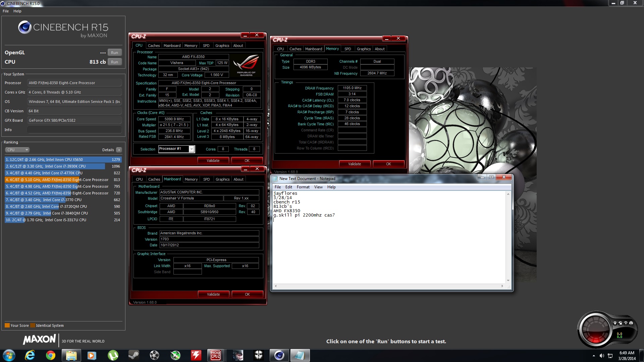Click the Notepad vertical scrollbar up arrow
The height and width of the screenshot is (362, 644).
[x=508, y=194]
